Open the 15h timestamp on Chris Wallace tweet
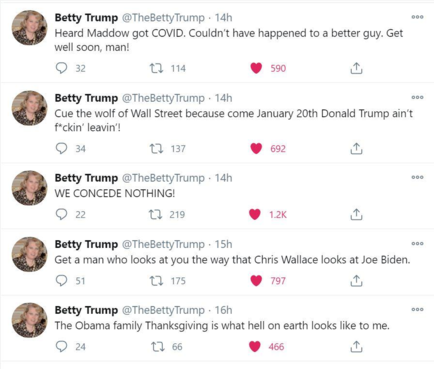This screenshot has height=369, width=434. point(223,244)
